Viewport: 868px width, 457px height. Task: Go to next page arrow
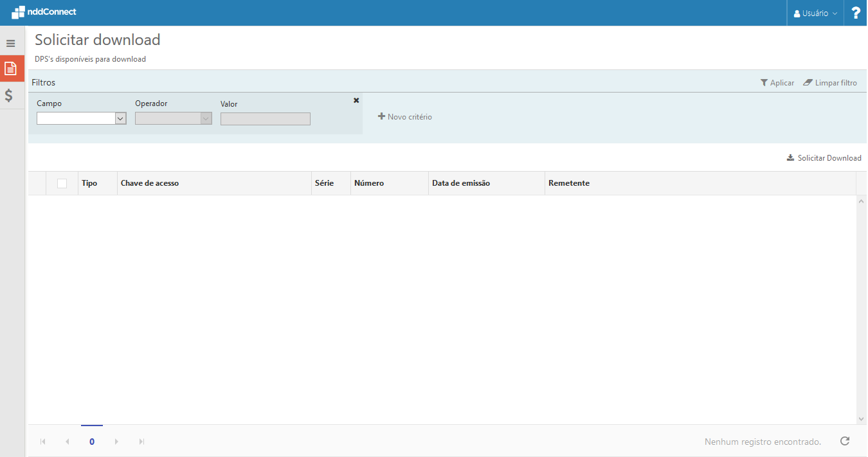point(116,442)
